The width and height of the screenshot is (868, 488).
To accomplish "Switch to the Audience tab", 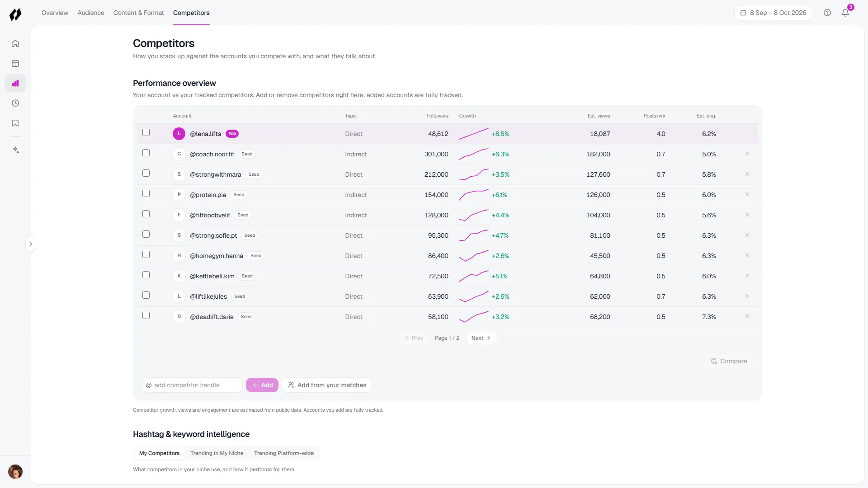I will 91,13.
